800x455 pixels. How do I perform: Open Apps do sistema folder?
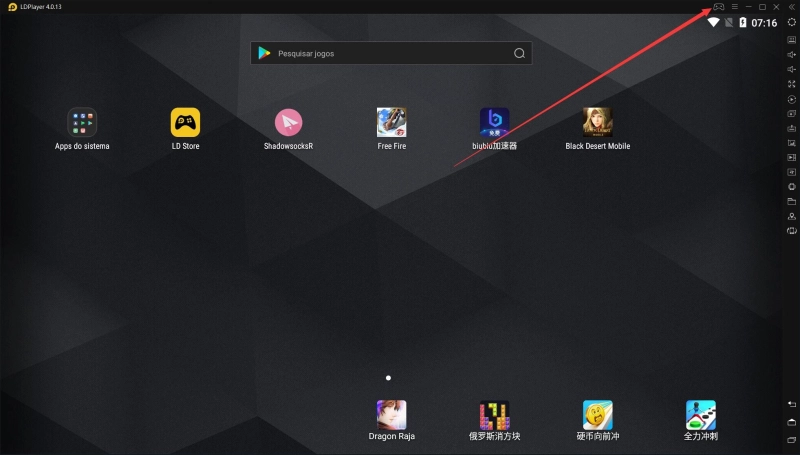[x=82, y=122]
